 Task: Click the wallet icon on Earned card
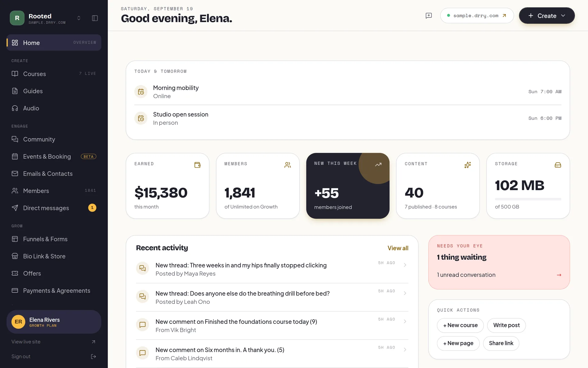pyautogui.click(x=198, y=165)
